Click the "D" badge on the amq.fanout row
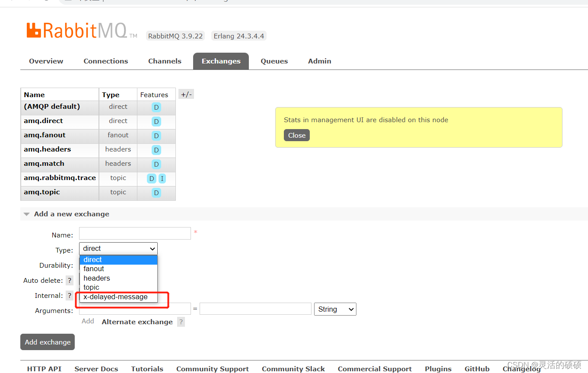 [x=156, y=136]
